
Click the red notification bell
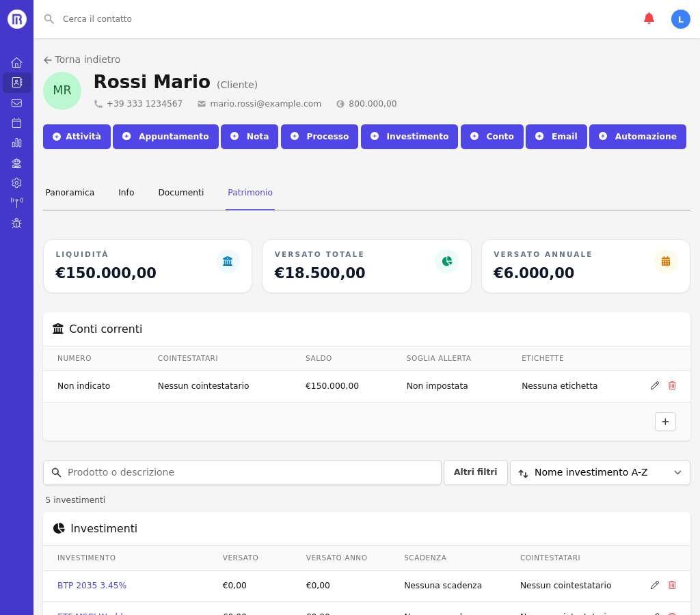point(649,18)
